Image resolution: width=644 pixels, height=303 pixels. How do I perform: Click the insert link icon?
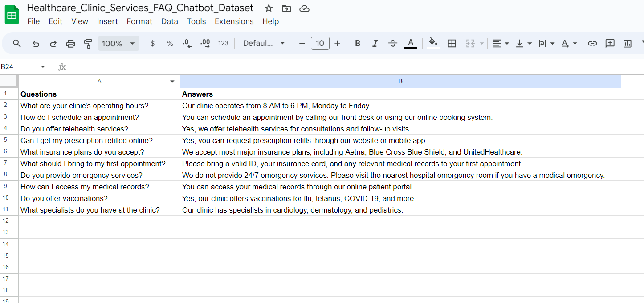tap(592, 43)
